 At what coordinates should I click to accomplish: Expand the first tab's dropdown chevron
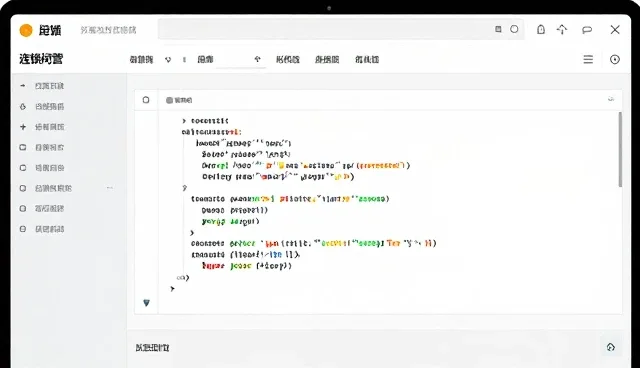pos(168,60)
